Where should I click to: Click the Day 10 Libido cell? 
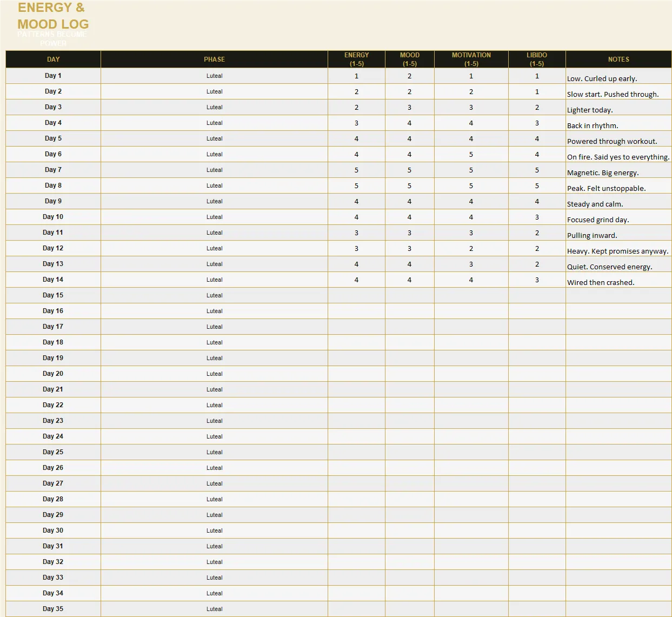click(x=537, y=217)
